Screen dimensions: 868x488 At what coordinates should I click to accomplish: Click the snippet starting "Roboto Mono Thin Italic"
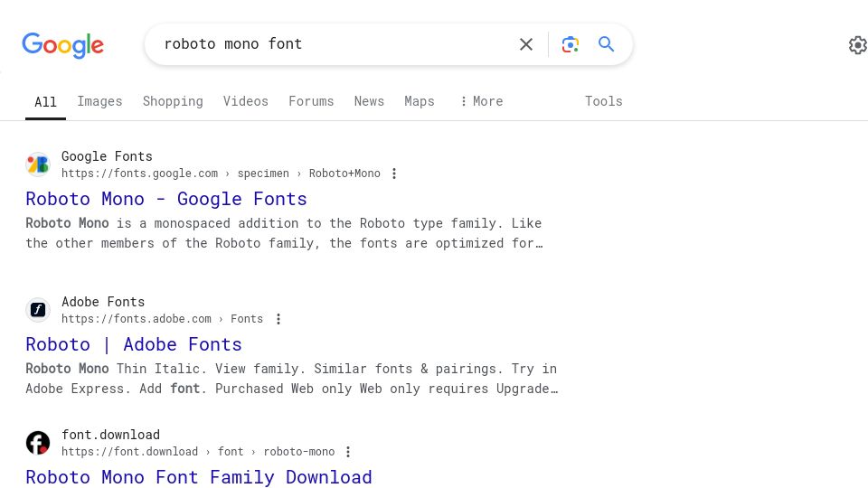tap(292, 379)
